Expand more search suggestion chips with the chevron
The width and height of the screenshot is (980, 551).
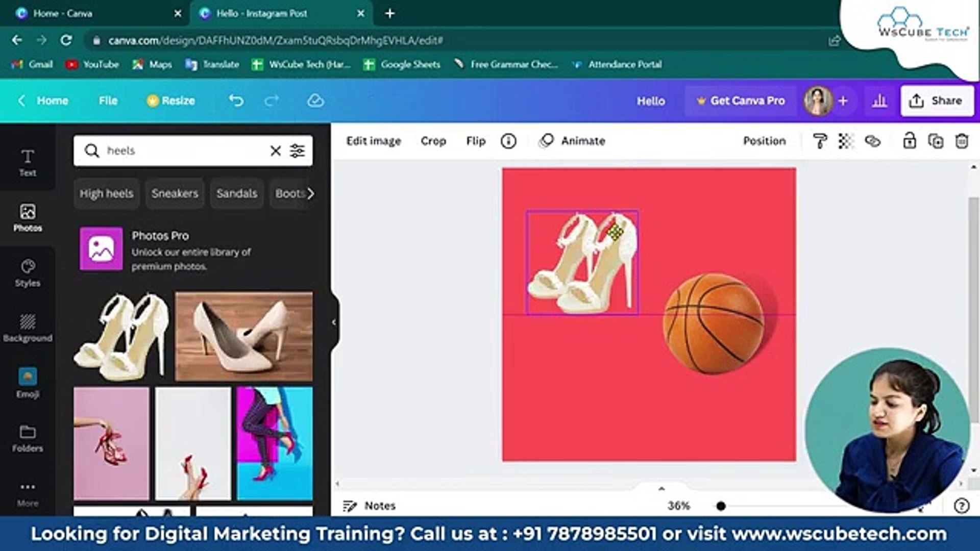311,194
